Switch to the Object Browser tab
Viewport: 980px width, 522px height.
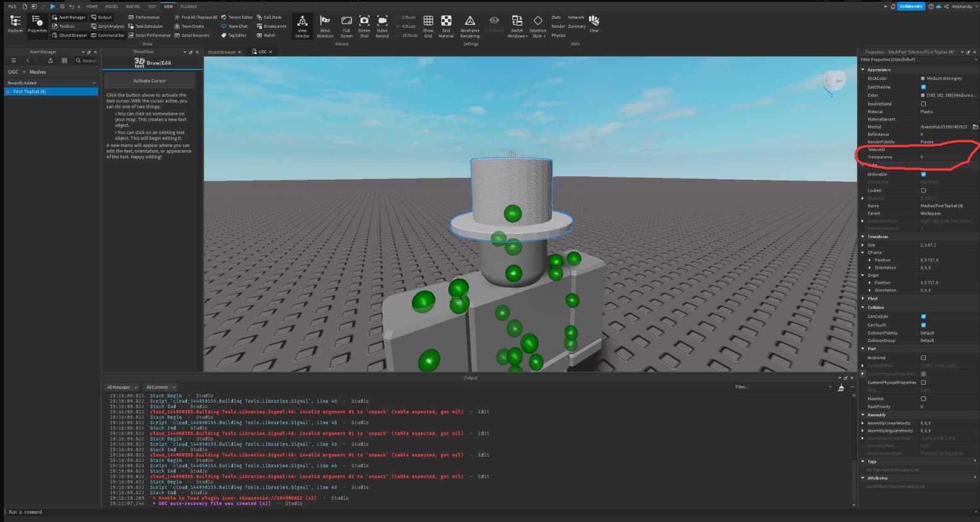click(222, 52)
